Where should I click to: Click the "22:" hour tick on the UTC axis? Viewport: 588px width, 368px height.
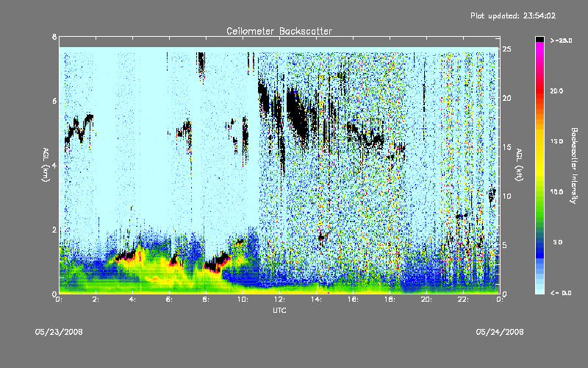click(464, 300)
